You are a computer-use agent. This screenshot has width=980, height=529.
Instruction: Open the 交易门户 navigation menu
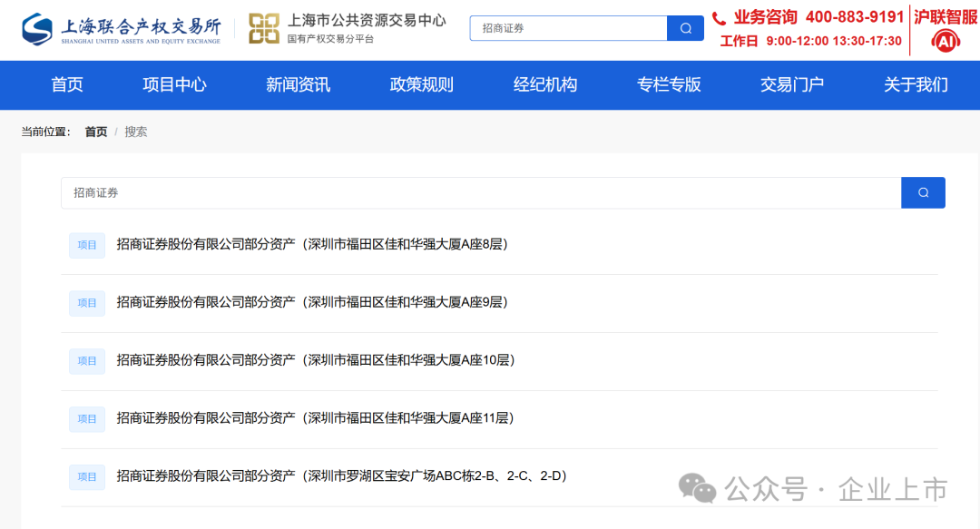(x=792, y=84)
